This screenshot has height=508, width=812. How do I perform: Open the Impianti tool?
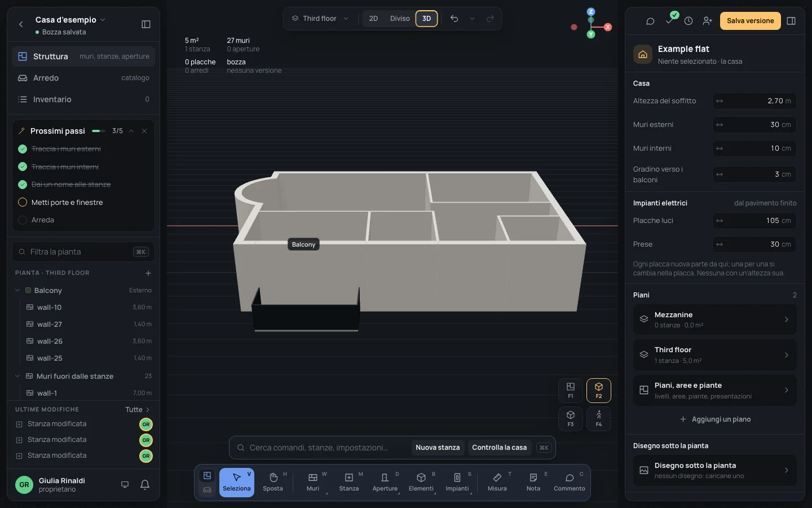[457, 482]
